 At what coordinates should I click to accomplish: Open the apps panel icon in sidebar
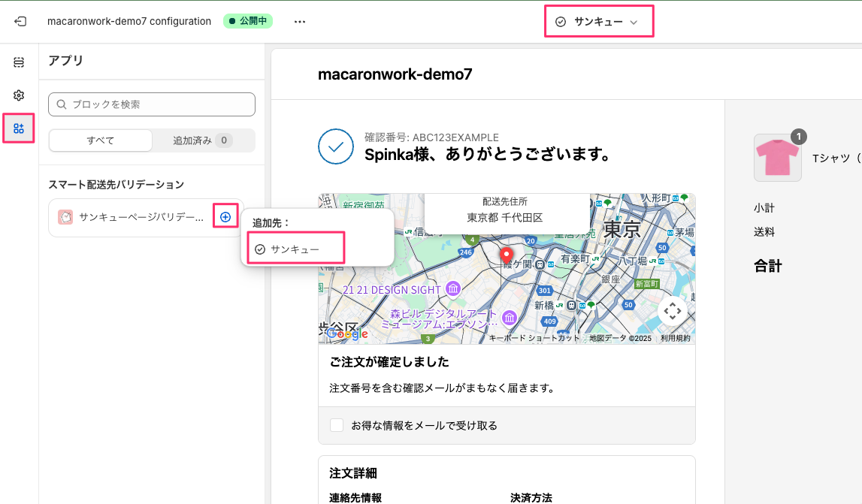pos(20,128)
